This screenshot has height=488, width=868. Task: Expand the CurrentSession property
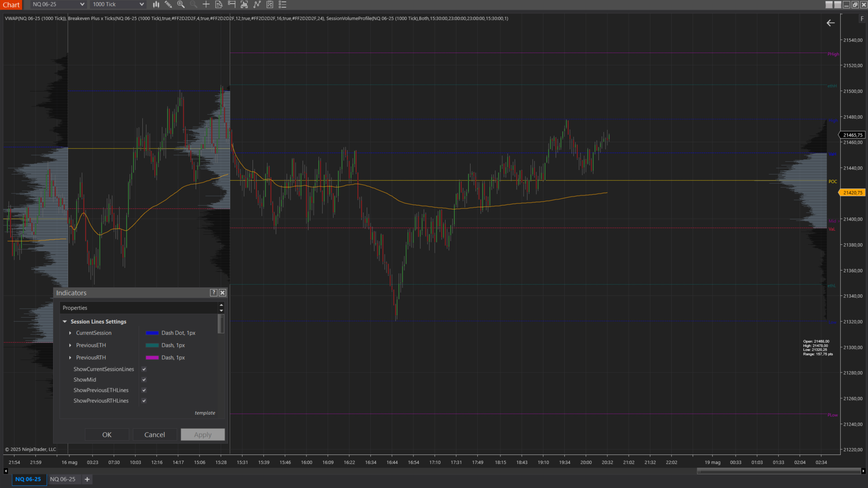click(x=70, y=333)
